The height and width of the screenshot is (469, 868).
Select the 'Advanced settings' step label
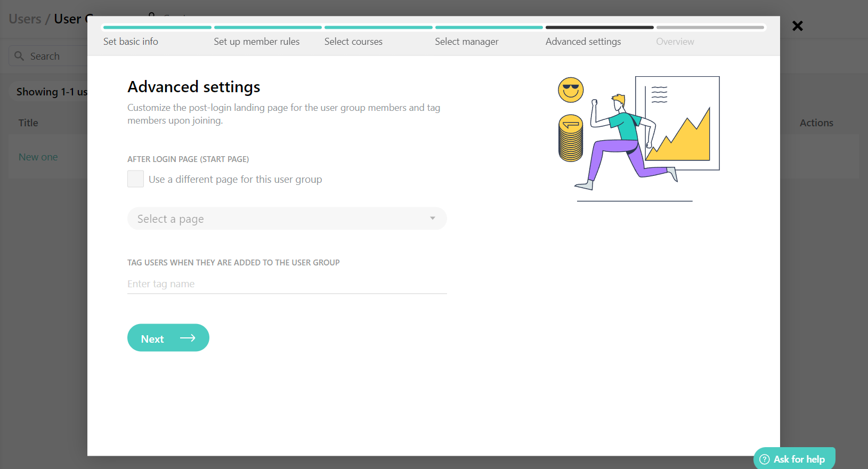point(583,42)
